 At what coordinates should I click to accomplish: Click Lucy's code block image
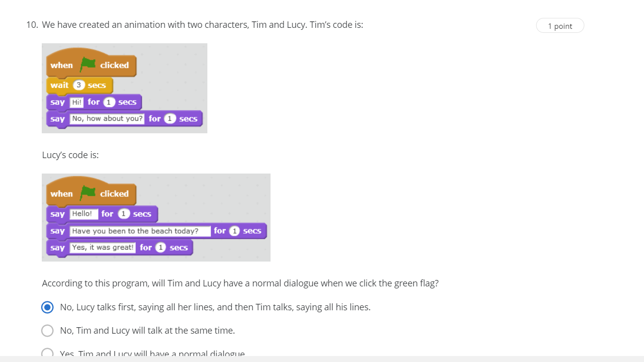pyautogui.click(x=156, y=217)
